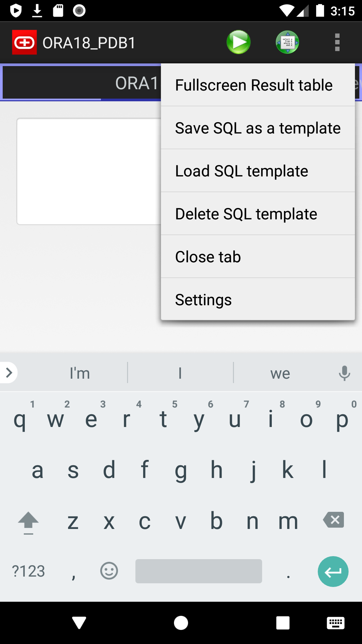Collapse the suggestion strip with the chevron
This screenshot has height=644, width=362.
[x=8, y=372]
